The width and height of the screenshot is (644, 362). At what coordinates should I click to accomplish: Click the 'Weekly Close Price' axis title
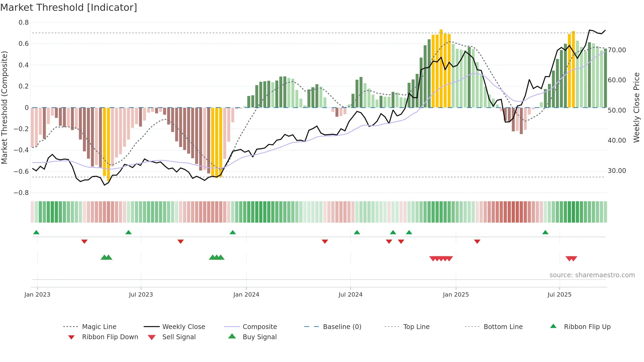pos(636,108)
